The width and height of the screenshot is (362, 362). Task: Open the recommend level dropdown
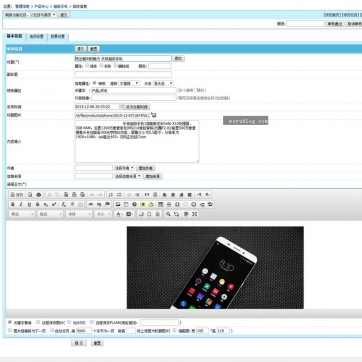tap(129, 83)
